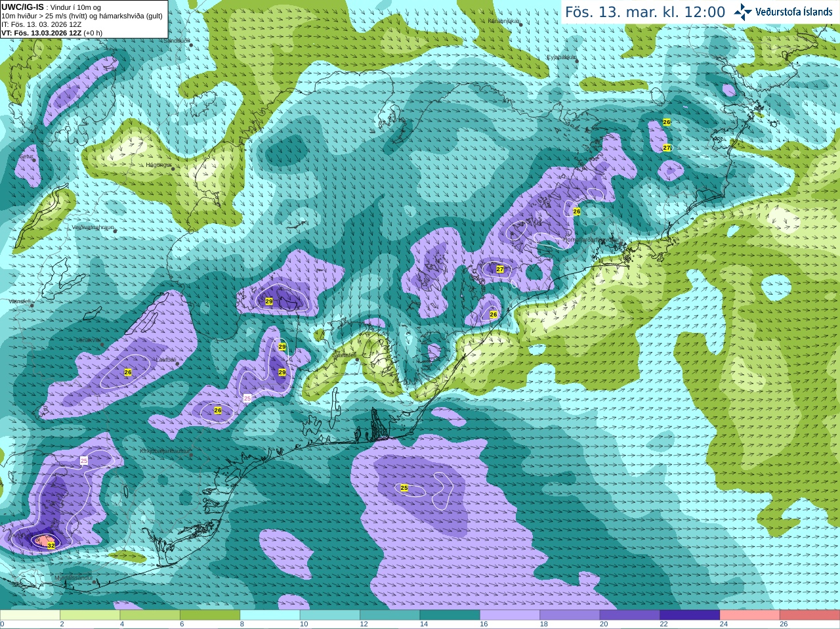Pick the 2–4 m/s legend swatch

(x=90, y=615)
